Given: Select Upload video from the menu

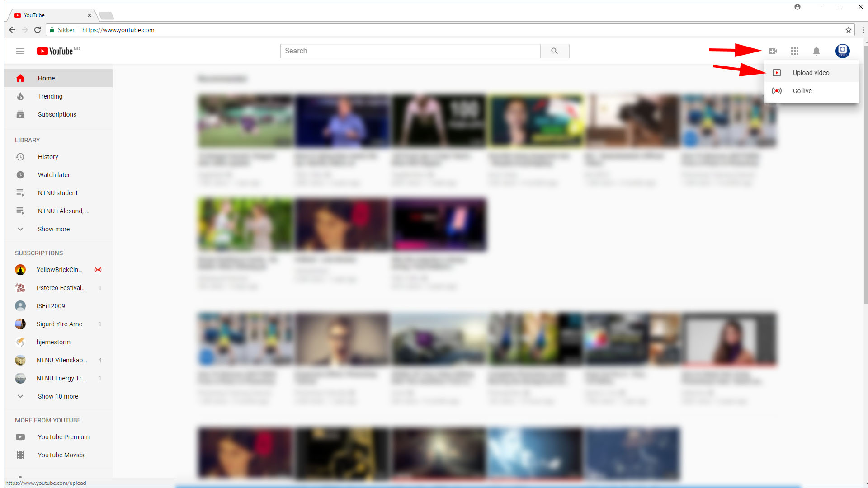Looking at the screenshot, I should click(811, 73).
